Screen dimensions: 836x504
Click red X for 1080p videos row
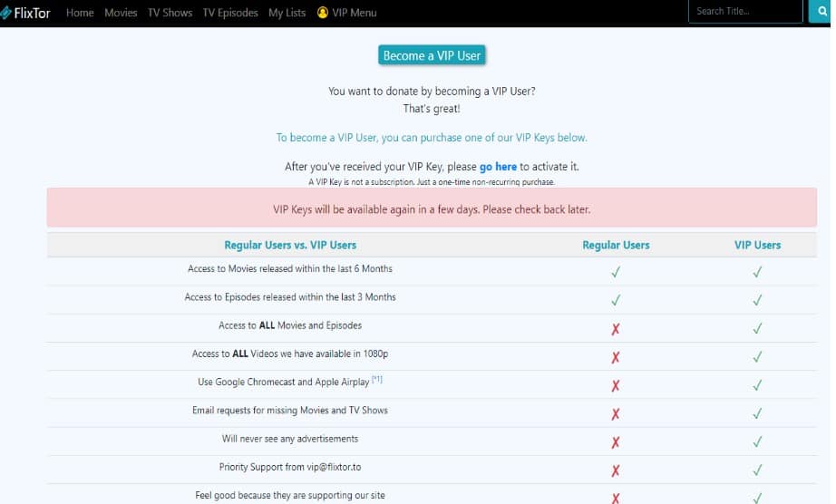click(x=616, y=357)
